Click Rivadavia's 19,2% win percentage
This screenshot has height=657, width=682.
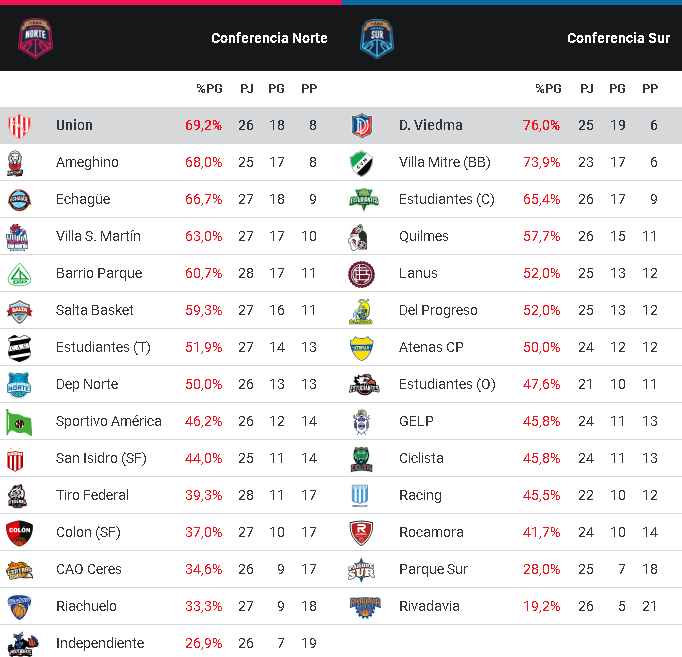[x=541, y=606]
